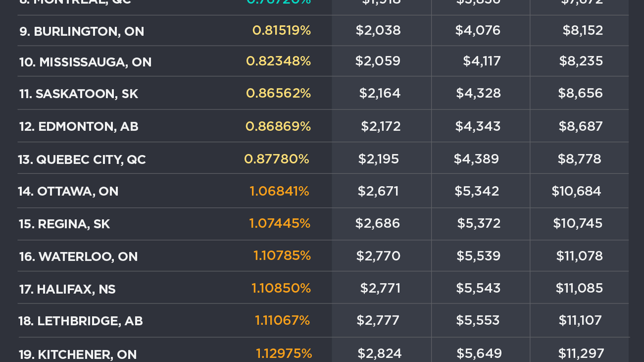Click the Kitchener, ON row label
Viewport: 644px width, 362px height.
coord(78,355)
